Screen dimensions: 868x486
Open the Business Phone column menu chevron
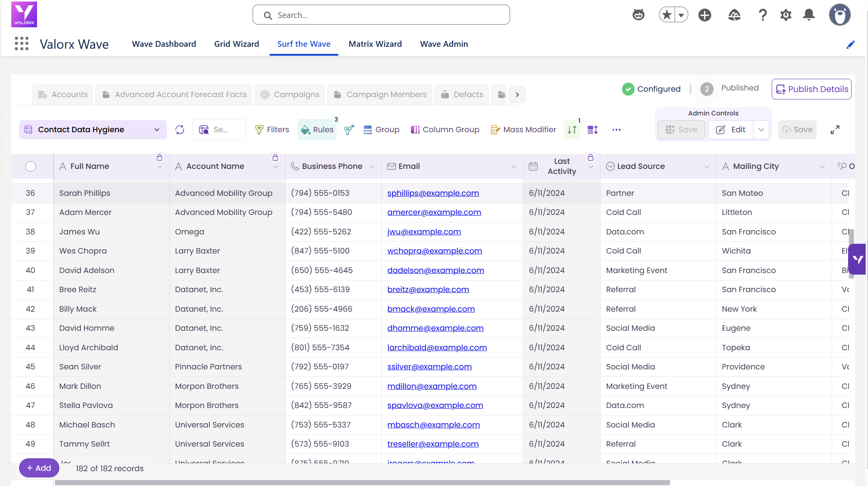(372, 167)
